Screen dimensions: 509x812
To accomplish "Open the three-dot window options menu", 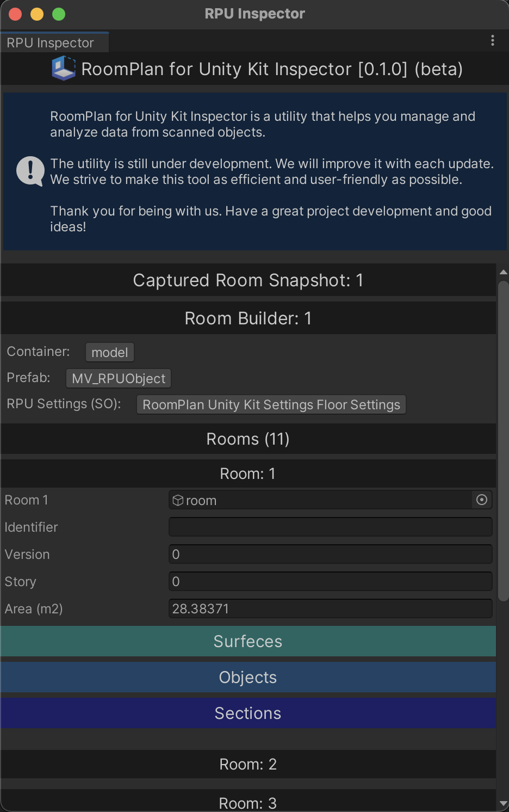I will point(493,41).
